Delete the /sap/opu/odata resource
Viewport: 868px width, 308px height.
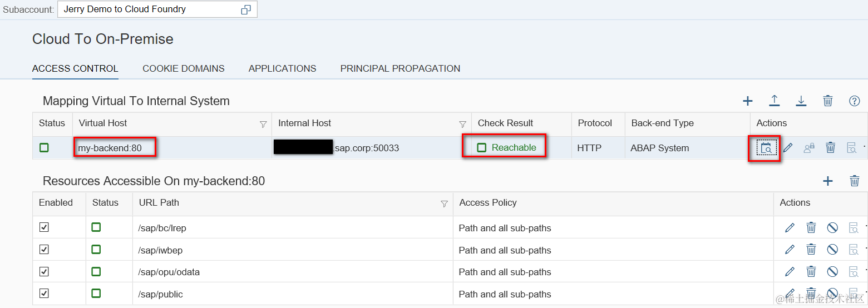click(811, 271)
